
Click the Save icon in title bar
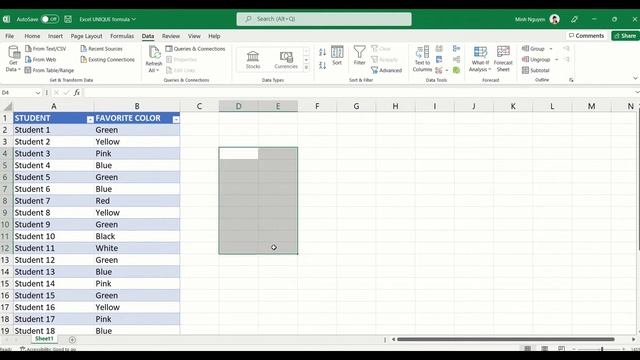(68, 19)
